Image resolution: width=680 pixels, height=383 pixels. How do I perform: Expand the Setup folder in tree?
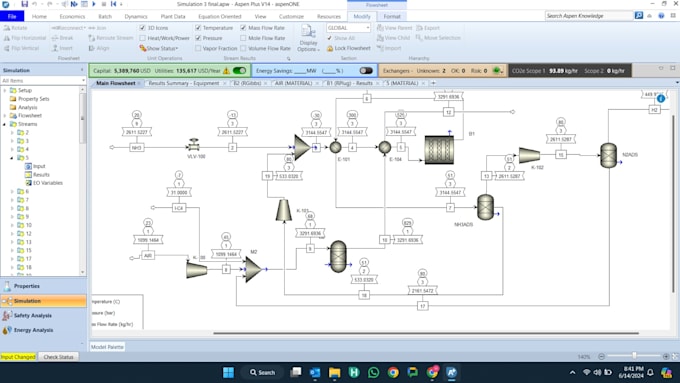5,90
